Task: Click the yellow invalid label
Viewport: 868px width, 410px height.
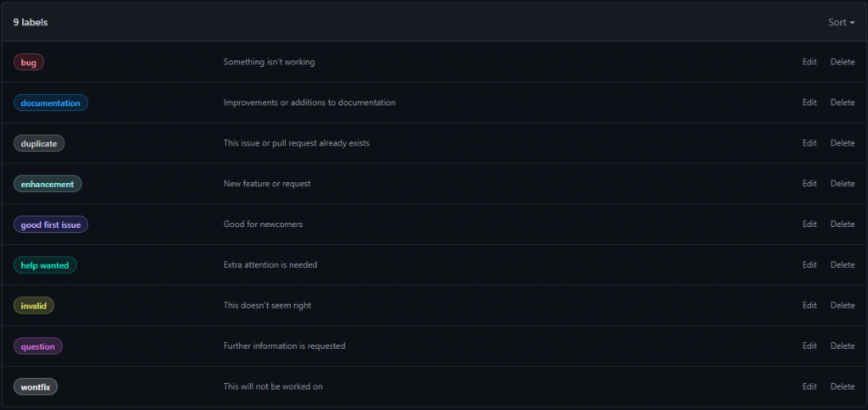Action: tap(34, 305)
